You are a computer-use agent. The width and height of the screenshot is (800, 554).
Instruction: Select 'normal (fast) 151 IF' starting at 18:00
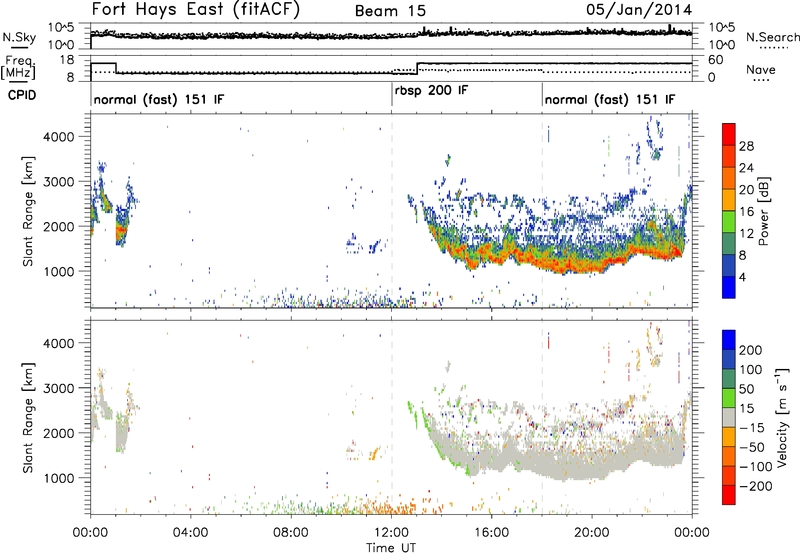(610, 99)
